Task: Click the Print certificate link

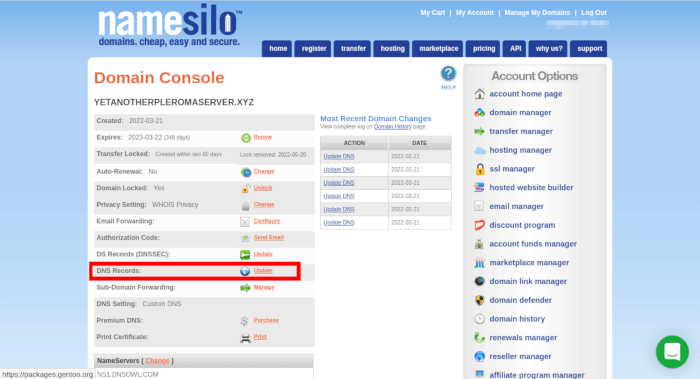Action: click(x=260, y=337)
